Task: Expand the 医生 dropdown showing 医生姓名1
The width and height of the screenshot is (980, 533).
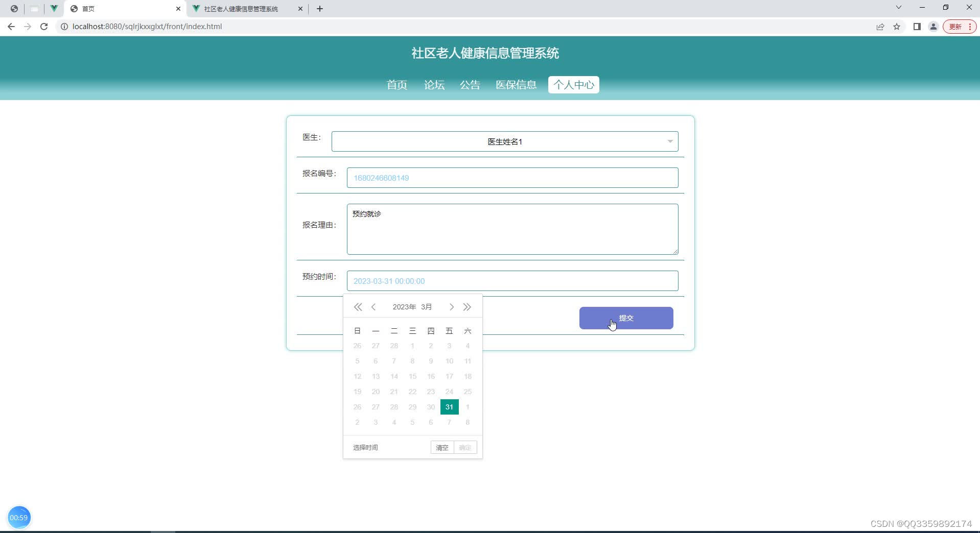Action: click(x=505, y=141)
